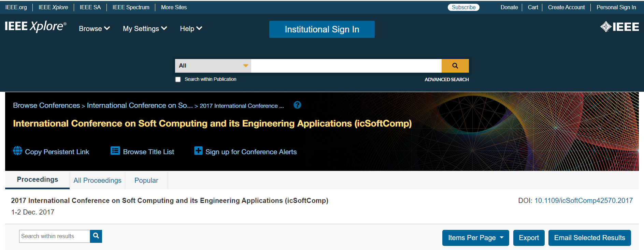
Task: Click the conference alerts plus icon
Action: pos(198,151)
